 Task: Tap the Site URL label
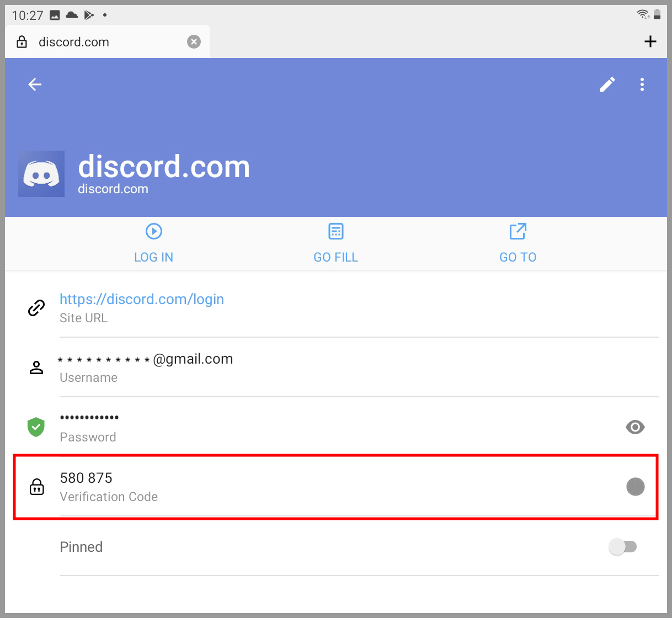click(x=83, y=318)
